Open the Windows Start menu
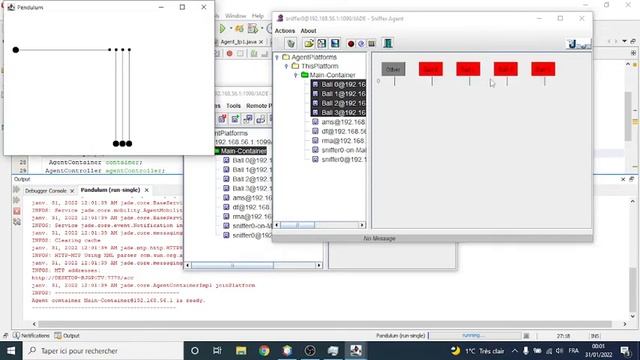This screenshot has width=640, height=360. [x=11, y=351]
